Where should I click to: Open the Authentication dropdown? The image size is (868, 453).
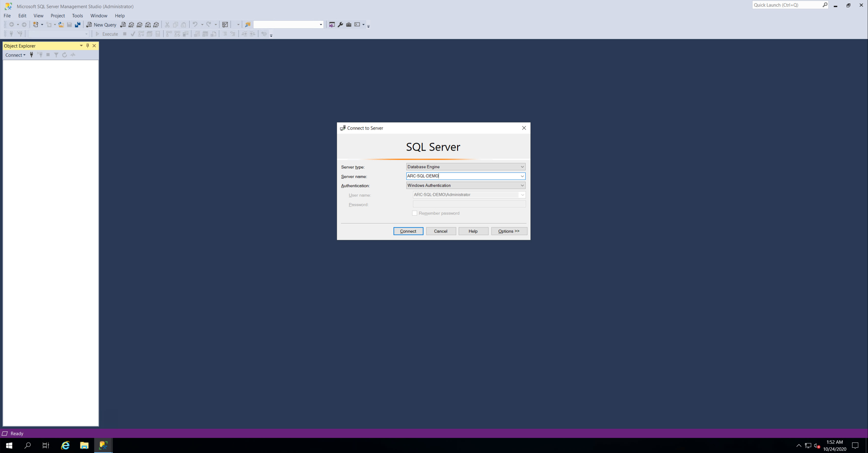coord(466,186)
